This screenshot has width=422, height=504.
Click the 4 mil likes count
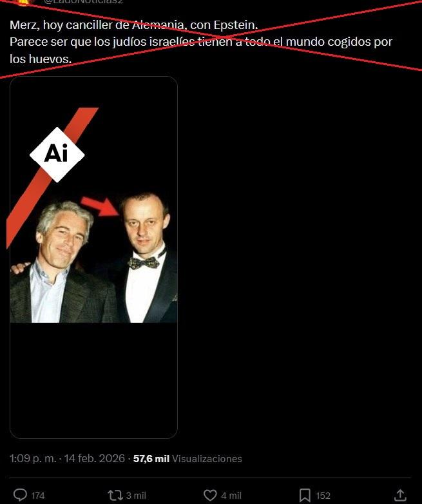click(x=231, y=496)
